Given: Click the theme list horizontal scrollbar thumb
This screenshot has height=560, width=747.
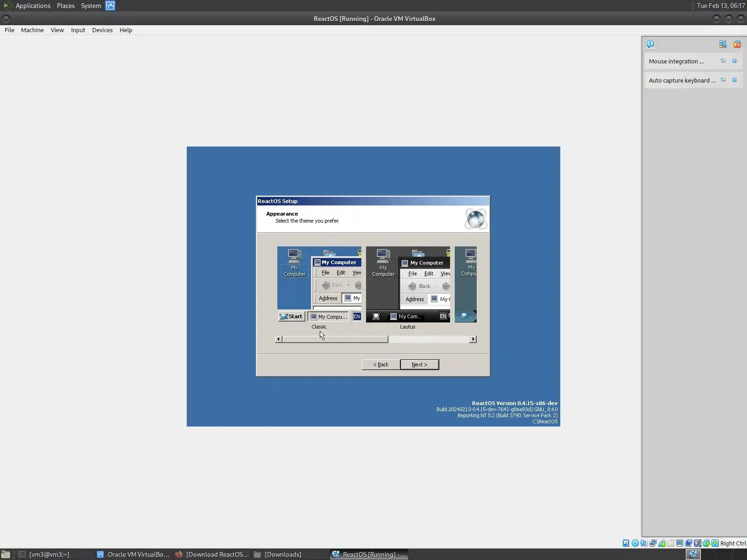Looking at the screenshot, I should [335, 339].
